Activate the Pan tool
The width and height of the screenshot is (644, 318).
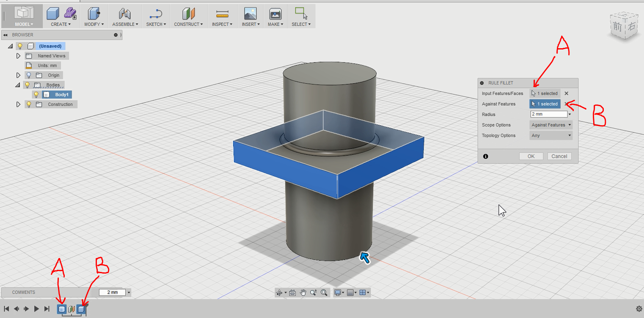point(303,292)
